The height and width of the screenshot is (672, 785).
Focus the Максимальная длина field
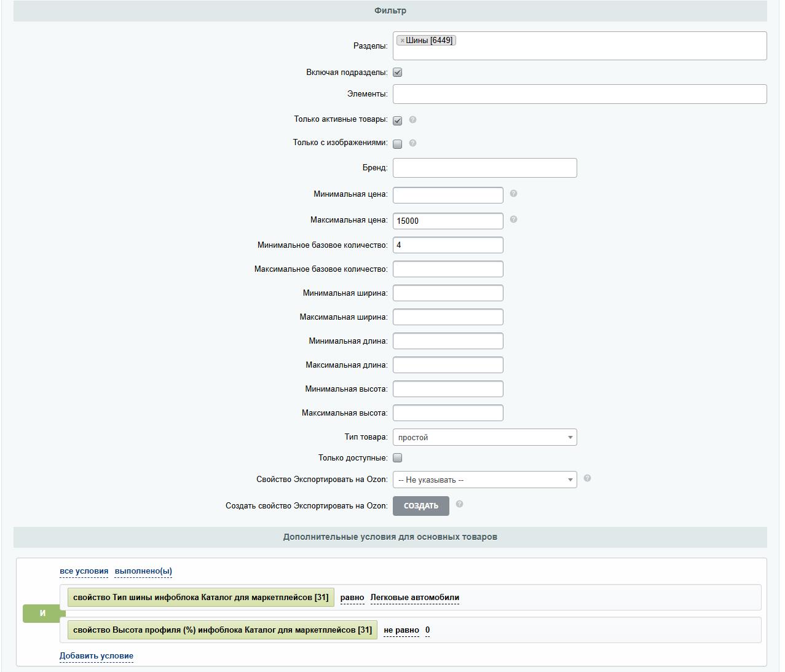(x=448, y=365)
